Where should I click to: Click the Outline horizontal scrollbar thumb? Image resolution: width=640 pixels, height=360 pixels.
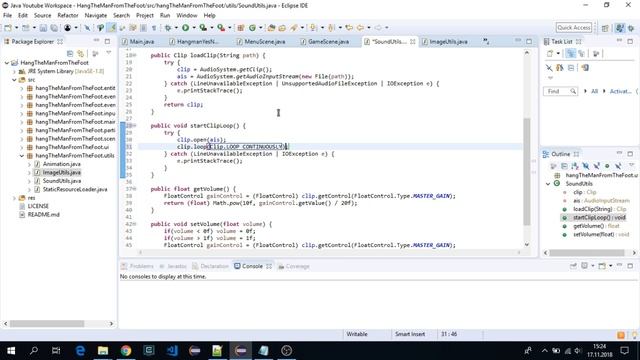click(587, 253)
